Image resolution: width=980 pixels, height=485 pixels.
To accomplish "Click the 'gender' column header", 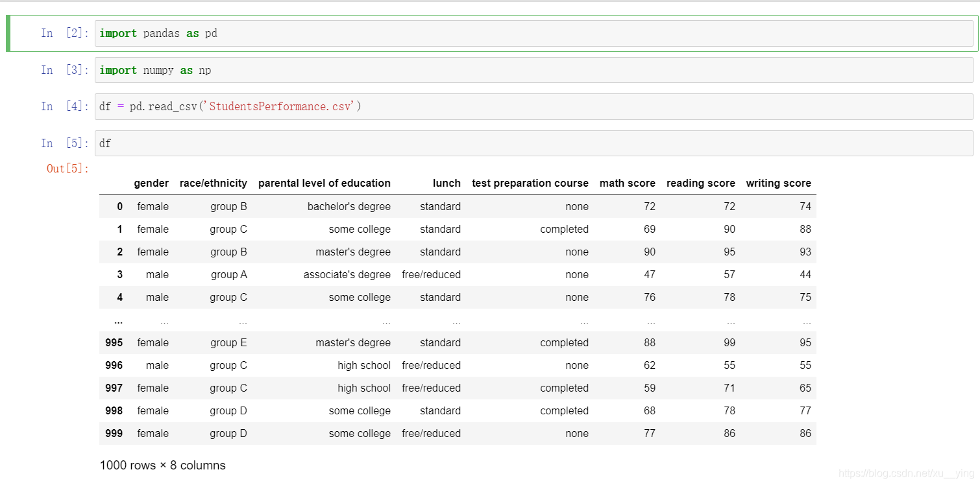I will (x=151, y=183).
